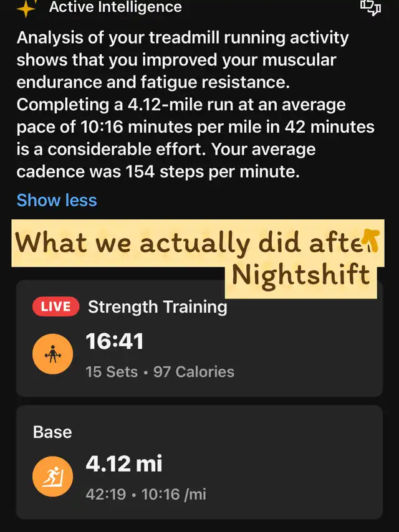Collapse the analysis with Show less

point(57,200)
